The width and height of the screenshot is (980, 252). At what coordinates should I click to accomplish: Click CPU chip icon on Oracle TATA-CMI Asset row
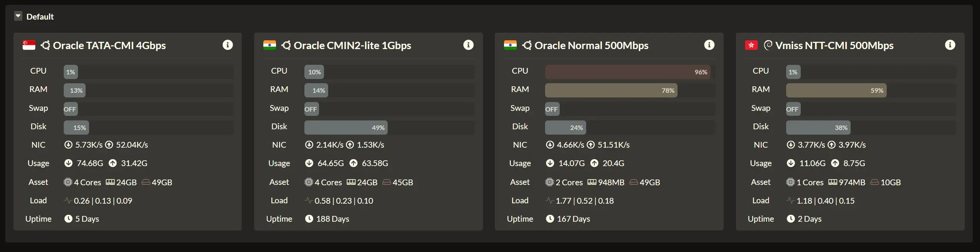coord(68,182)
